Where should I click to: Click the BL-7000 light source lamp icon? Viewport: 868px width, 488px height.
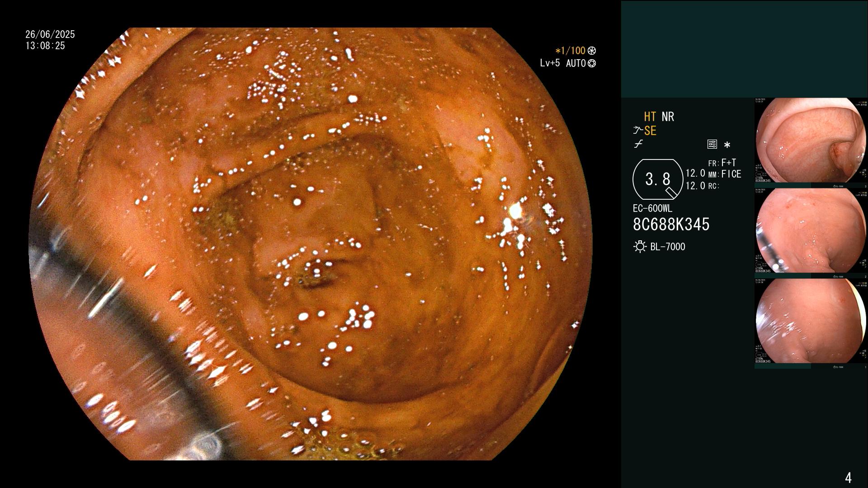coord(640,247)
